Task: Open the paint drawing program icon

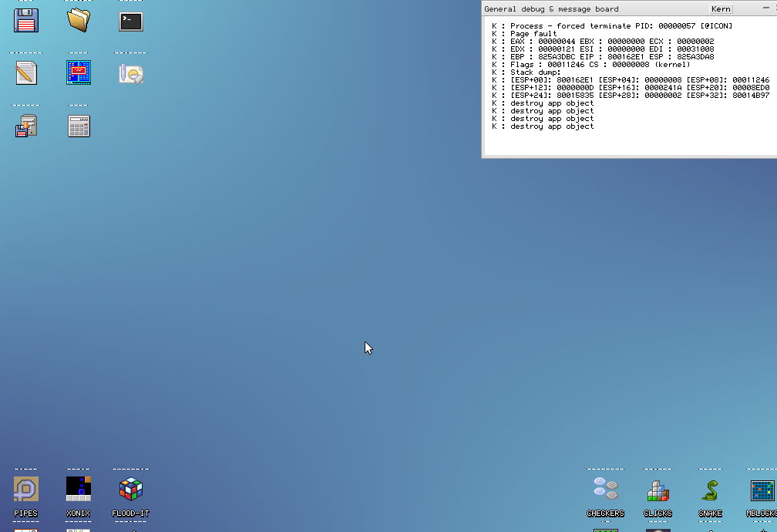Action: pos(131,73)
